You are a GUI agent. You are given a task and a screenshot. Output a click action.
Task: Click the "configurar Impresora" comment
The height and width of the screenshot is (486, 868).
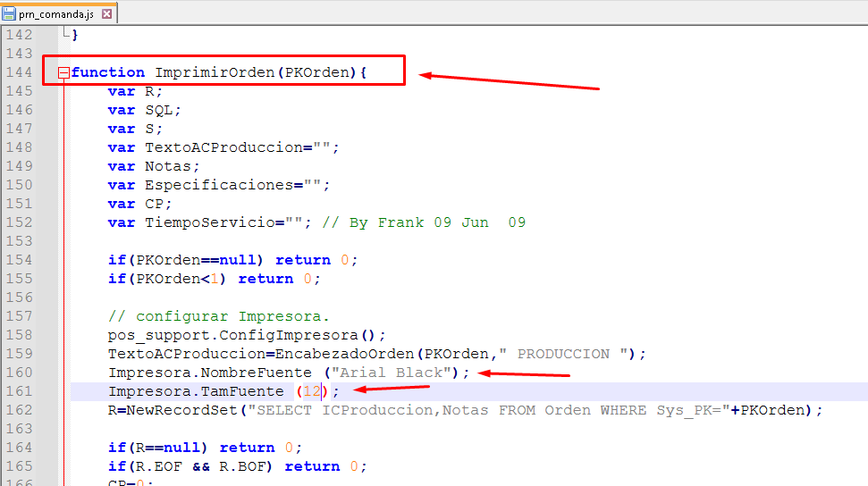tap(219, 316)
